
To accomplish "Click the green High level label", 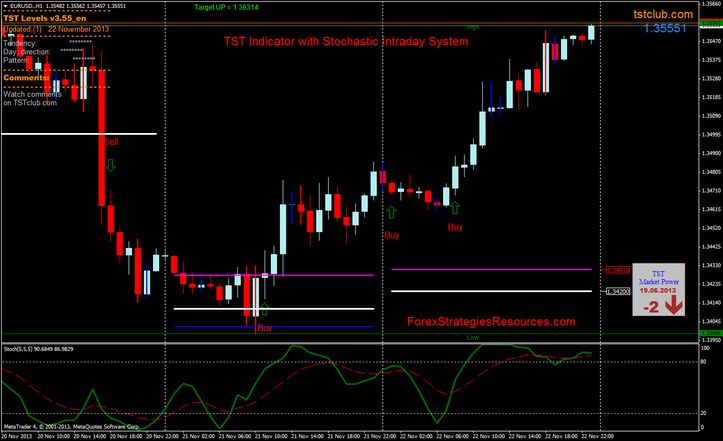I will [473, 28].
